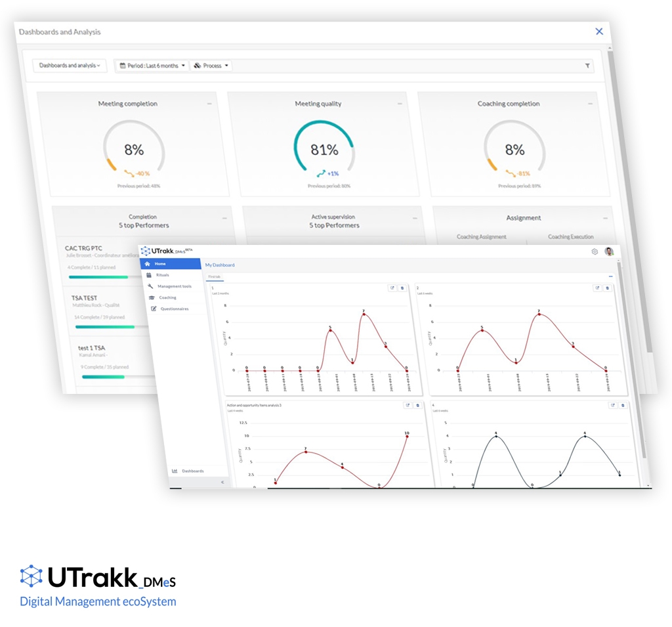Expand chart 2 with its external-link icon
The image size is (672, 627).
click(x=596, y=288)
